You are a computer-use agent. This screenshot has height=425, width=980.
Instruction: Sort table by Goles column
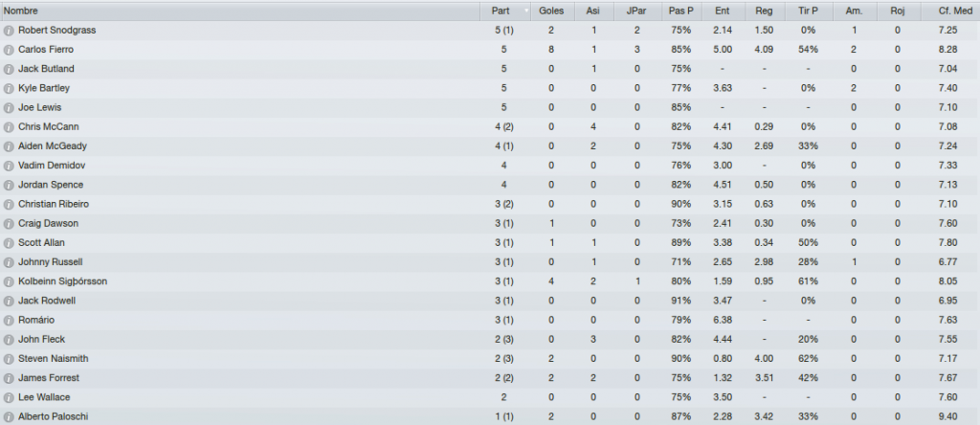(x=552, y=11)
